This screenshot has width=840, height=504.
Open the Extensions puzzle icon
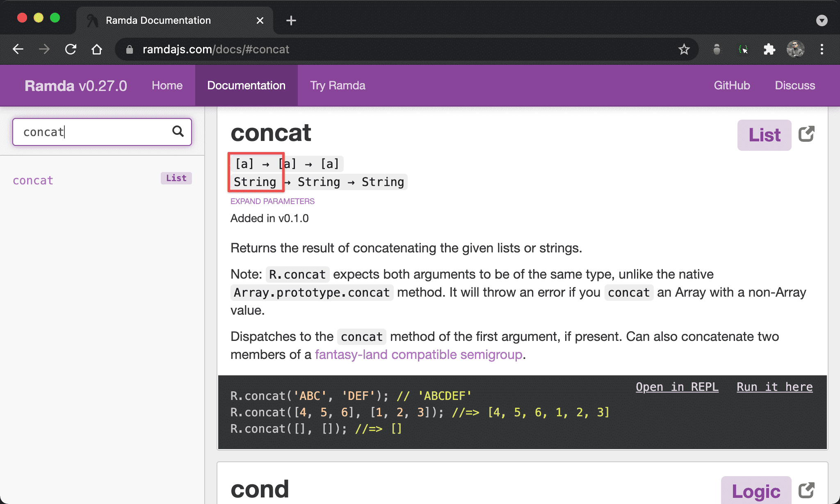[x=769, y=50]
